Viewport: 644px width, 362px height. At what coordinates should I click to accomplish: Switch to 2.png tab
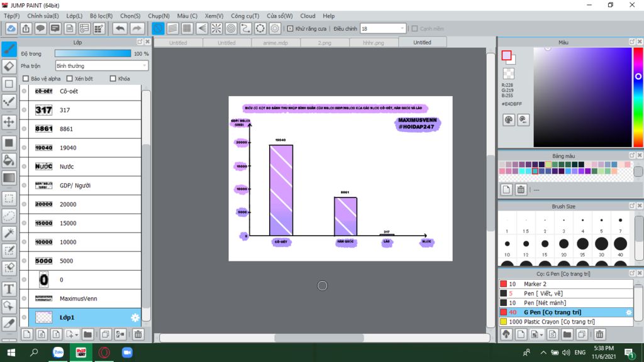pyautogui.click(x=325, y=43)
